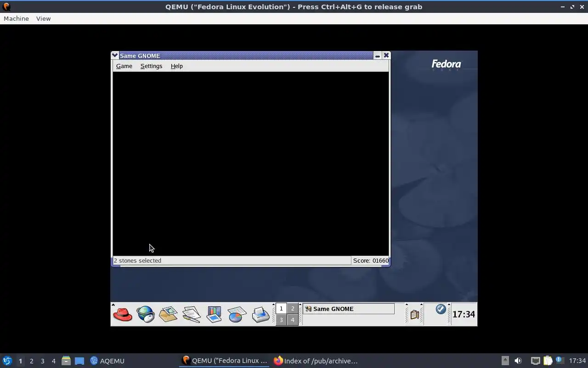Open the email envelope launcher
Viewport: 588px width, 368px height.
coord(168,315)
